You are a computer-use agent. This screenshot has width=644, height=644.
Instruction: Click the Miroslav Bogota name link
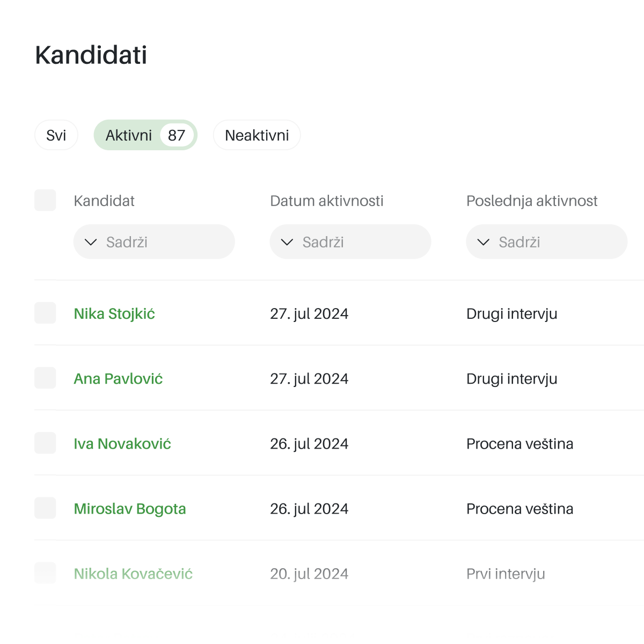pyautogui.click(x=130, y=509)
